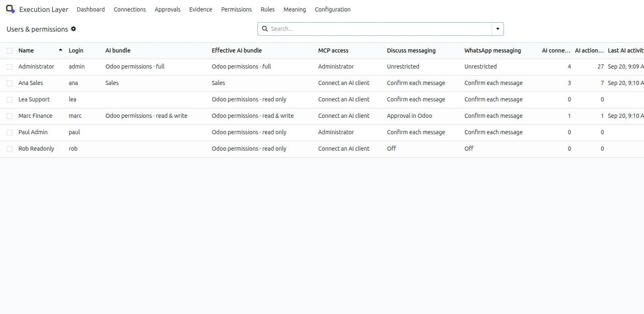The image size is (644, 314).
Task: Click Rob's 'Off' WhatsApp messaging cell
Action: [x=469, y=149]
